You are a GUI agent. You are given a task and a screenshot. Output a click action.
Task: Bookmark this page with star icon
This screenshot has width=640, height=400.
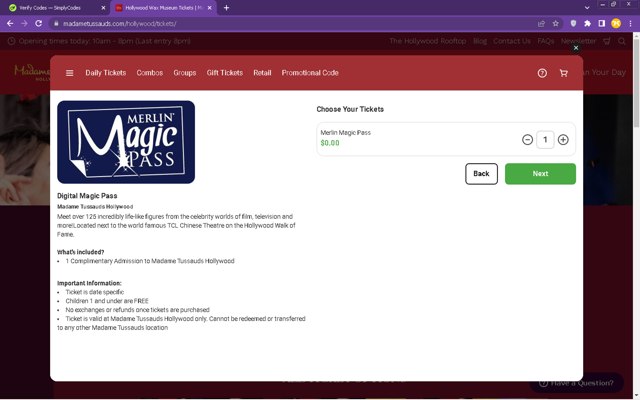pyautogui.click(x=556, y=24)
